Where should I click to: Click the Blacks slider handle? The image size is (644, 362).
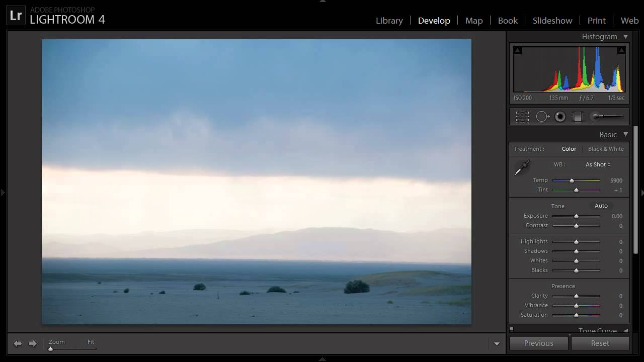576,270
